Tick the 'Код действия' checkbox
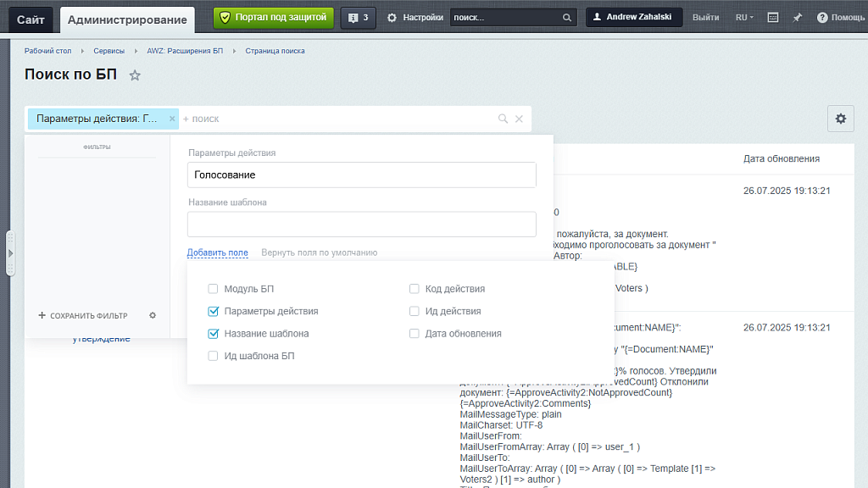 pyautogui.click(x=415, y=289)
